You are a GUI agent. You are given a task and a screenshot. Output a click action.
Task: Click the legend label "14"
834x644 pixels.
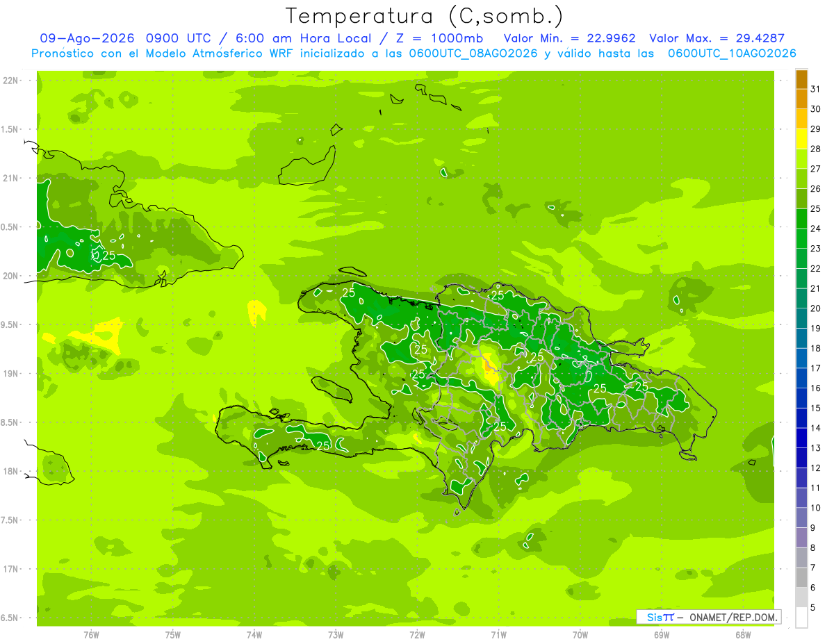(x=816, y=428)
